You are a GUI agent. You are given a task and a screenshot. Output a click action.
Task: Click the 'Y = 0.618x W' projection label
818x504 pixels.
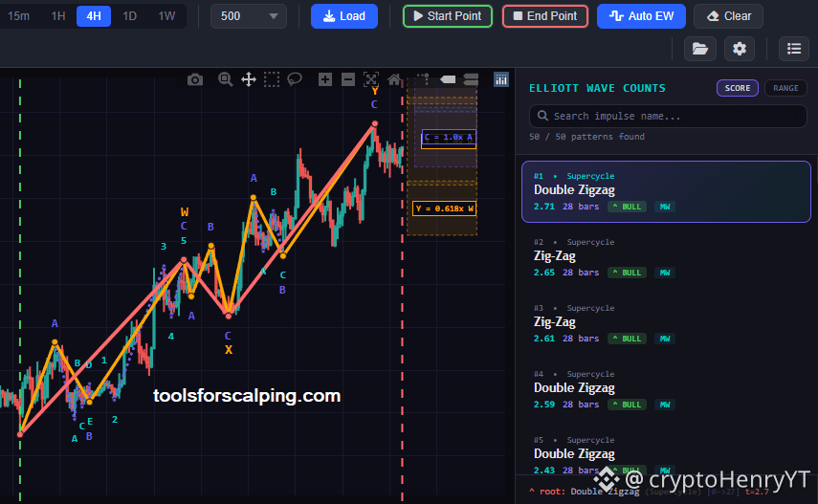click(444, 208)
